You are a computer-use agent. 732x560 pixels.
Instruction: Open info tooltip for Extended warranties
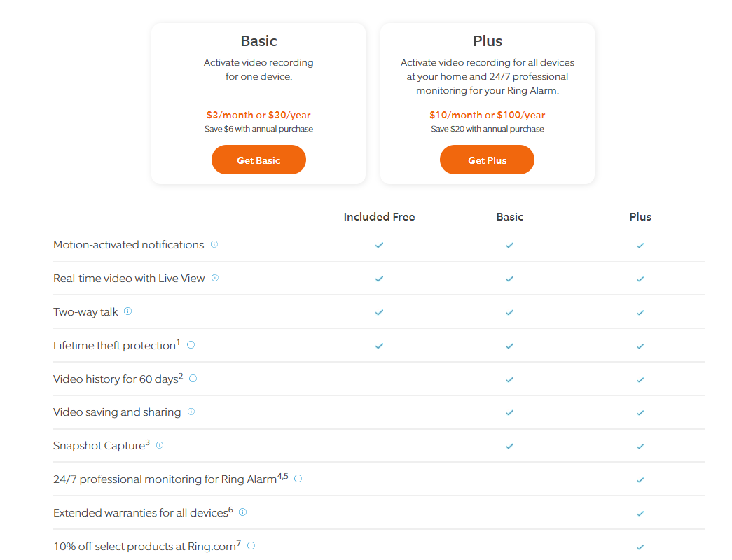[242, 512]
